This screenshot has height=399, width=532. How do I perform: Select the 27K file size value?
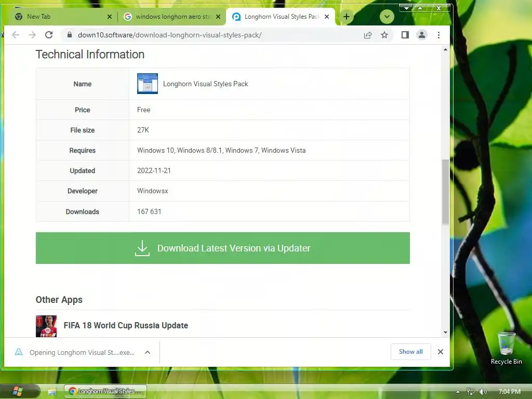(143, 130)
